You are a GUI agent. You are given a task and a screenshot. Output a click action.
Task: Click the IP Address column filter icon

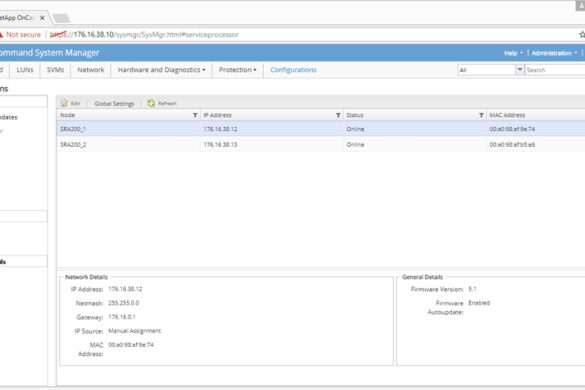[338, 115]
